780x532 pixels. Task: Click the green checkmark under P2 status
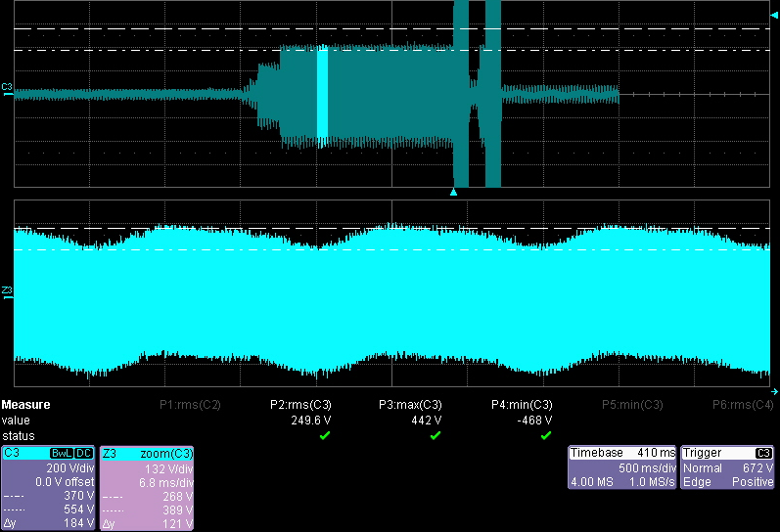point(324,435)
